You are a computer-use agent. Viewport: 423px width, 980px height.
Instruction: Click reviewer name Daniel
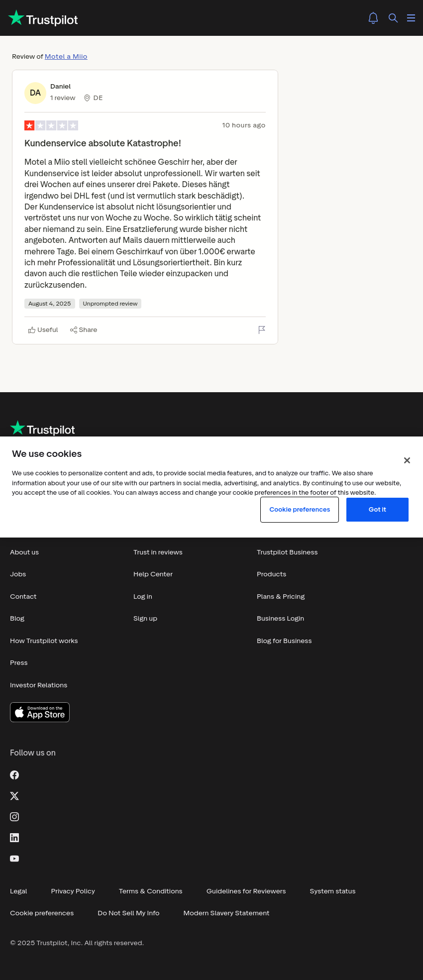60,87
